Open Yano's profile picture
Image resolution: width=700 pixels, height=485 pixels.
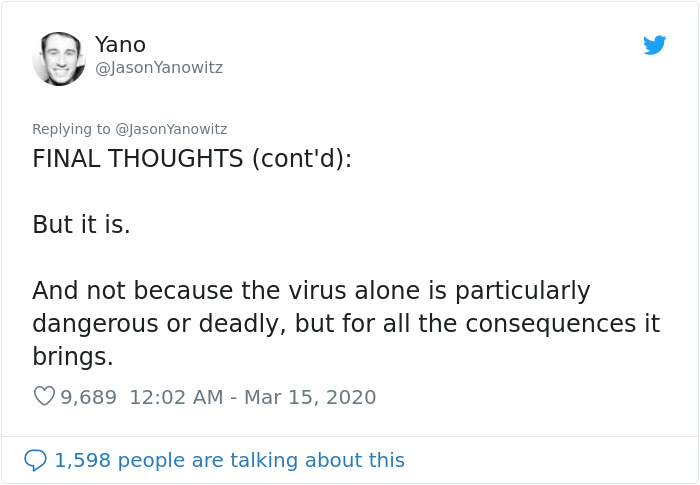coord(59,58)
